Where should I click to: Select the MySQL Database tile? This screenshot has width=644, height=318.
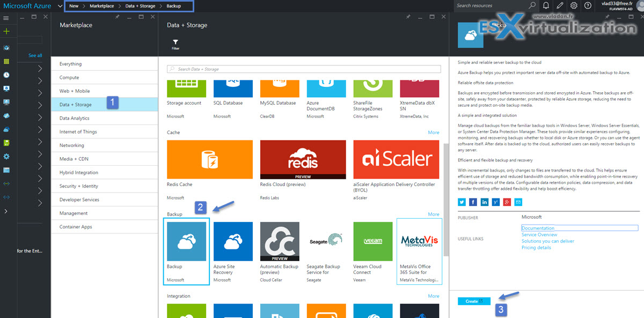click(x=280, y=100)
